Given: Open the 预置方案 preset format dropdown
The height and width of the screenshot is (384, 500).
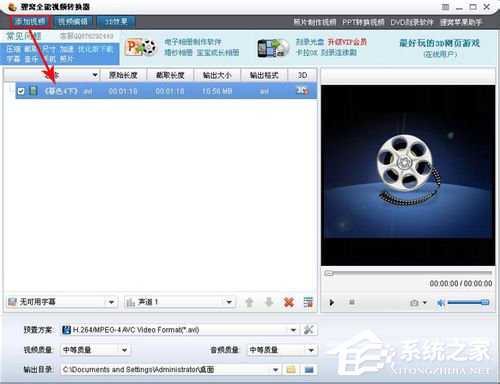Looking at the screenshot, I should pyautogui.click(x=179, y=330).
